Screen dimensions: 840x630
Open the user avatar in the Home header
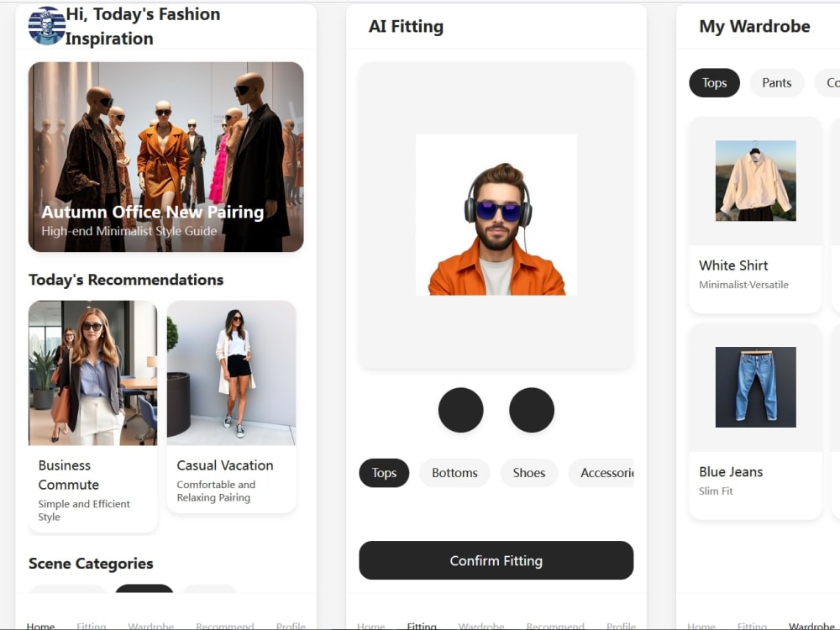coord(46,26)
